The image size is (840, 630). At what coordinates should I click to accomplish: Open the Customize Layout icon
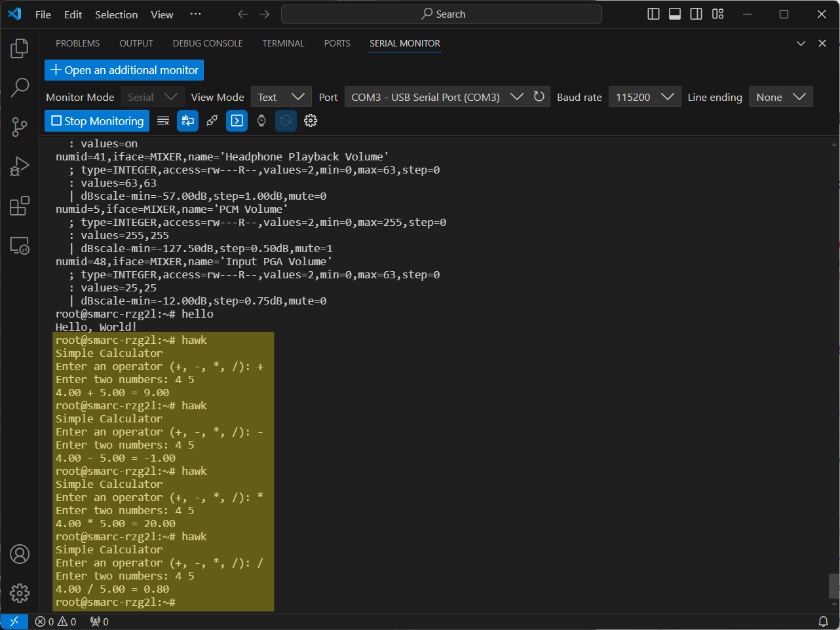coord(718,14)
